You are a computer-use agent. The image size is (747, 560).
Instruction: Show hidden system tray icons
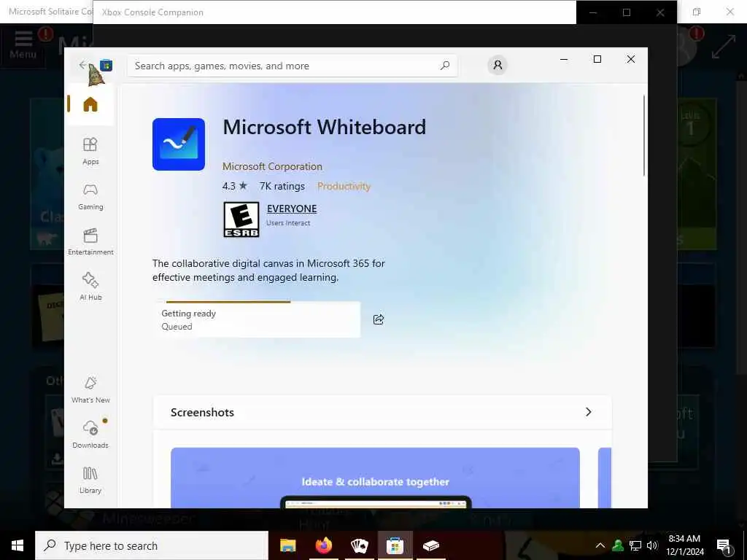pos(600,545)
